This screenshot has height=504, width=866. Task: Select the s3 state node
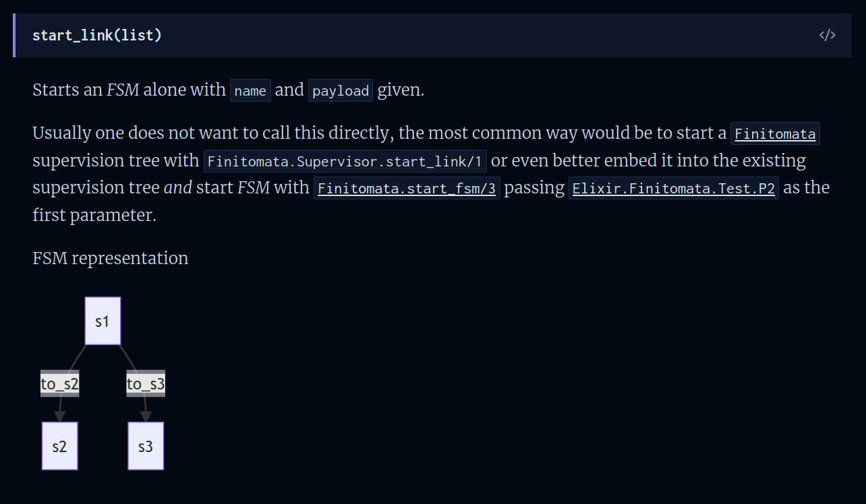click(146, 446)
